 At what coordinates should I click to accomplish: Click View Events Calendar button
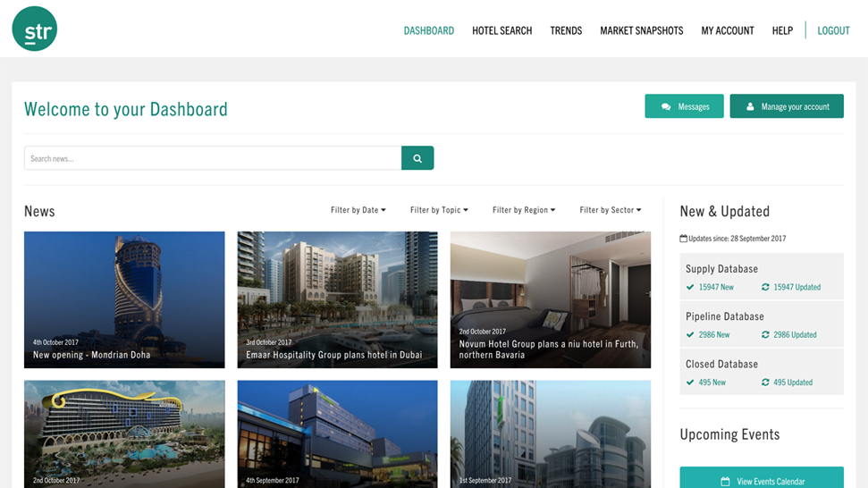click(762, 477)
